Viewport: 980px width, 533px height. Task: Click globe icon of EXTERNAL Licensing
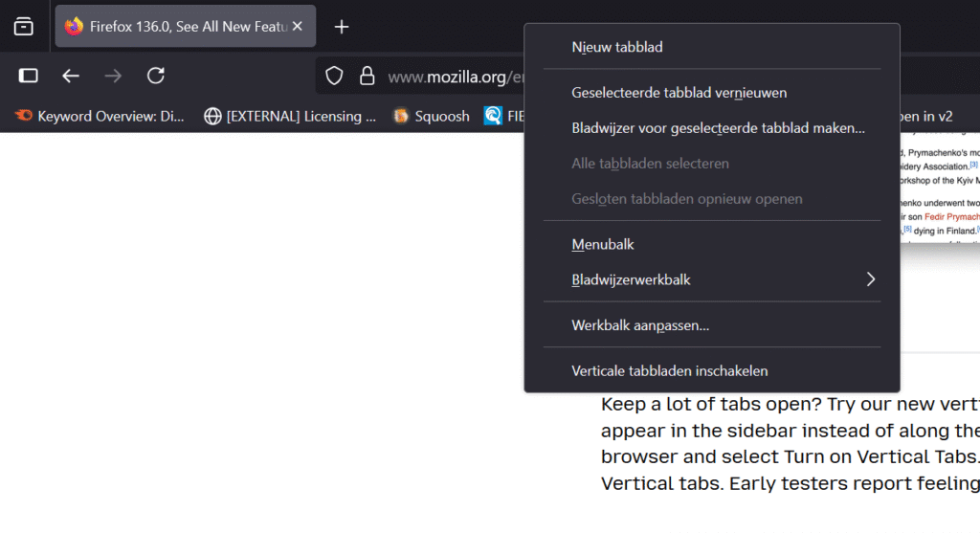(x=212, y=116)
